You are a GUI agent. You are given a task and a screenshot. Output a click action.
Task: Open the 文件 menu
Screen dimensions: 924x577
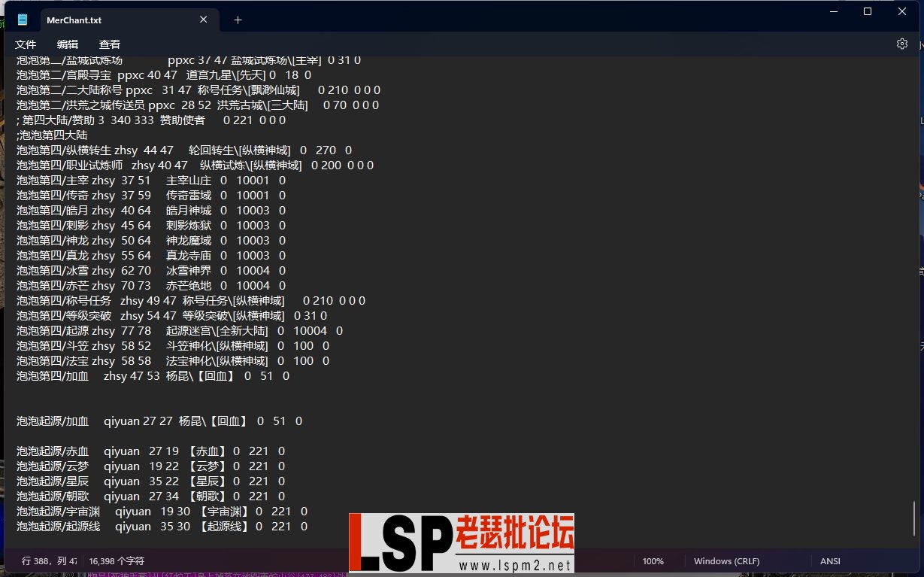pos(25,44)
